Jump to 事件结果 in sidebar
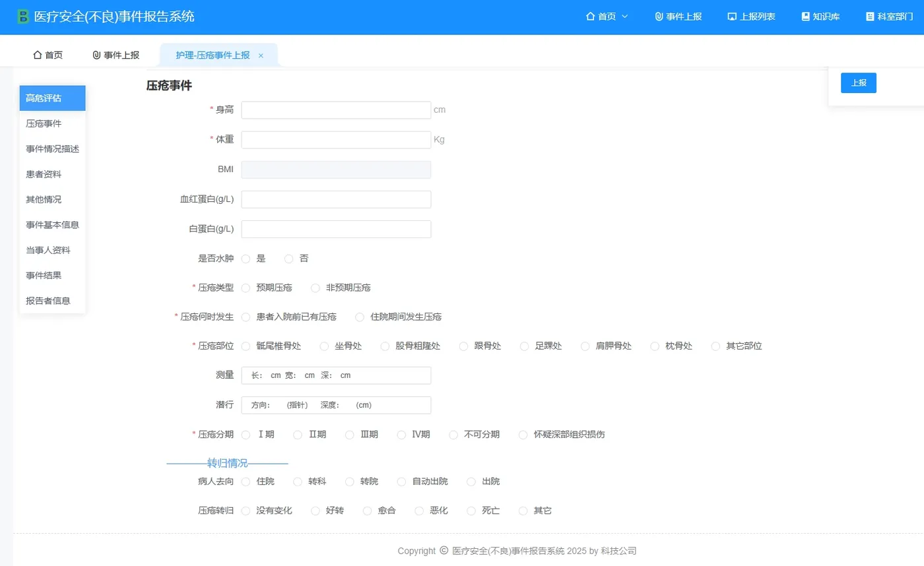This screenshot has height=566, width=924. click(x=53, y=275)
